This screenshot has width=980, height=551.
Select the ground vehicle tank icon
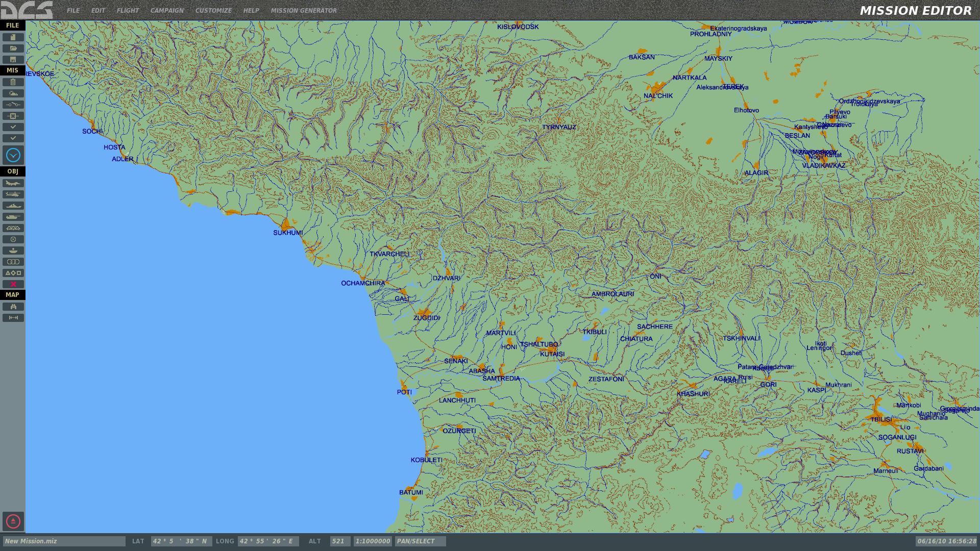[13, 217]
